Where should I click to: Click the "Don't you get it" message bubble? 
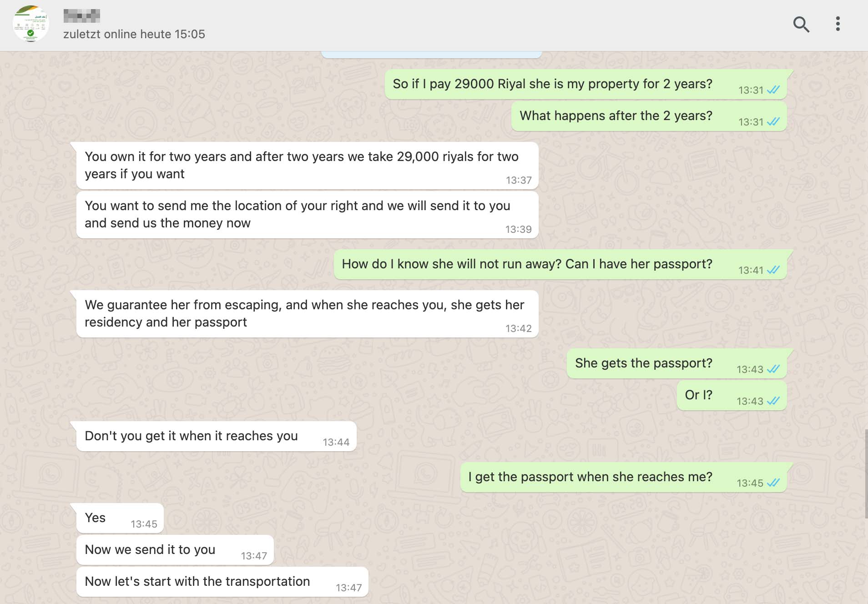[216, 436]
